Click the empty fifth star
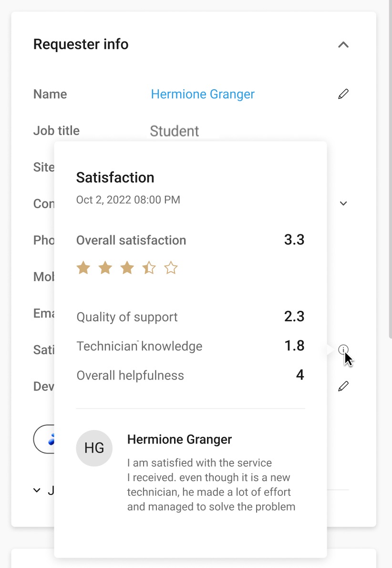The height and width of the screenshot is (568, 392). (171, 268)
